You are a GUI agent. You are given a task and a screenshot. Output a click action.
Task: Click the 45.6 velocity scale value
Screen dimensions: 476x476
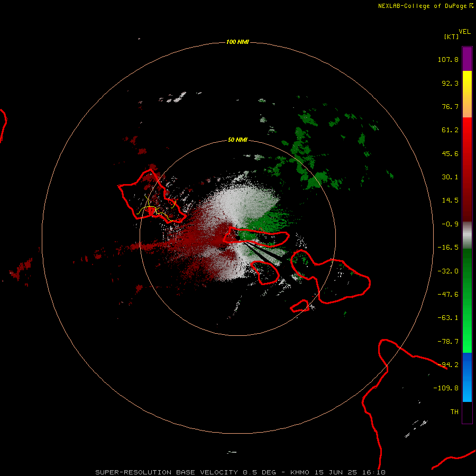coord(450,153)
